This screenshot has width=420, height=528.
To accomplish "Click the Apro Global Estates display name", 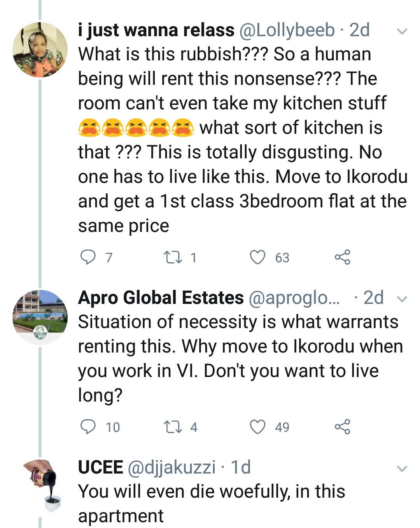I will pos(161,298).
